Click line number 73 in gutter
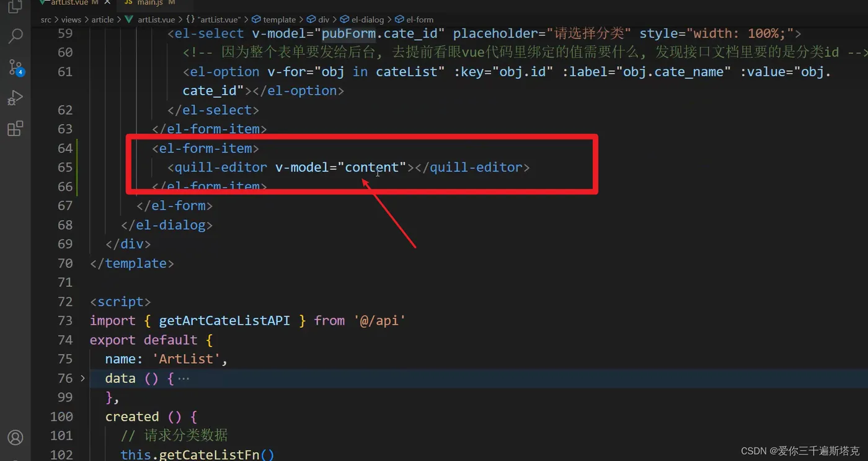Viewport: 868px width, 461px height. tap(65, 320)
